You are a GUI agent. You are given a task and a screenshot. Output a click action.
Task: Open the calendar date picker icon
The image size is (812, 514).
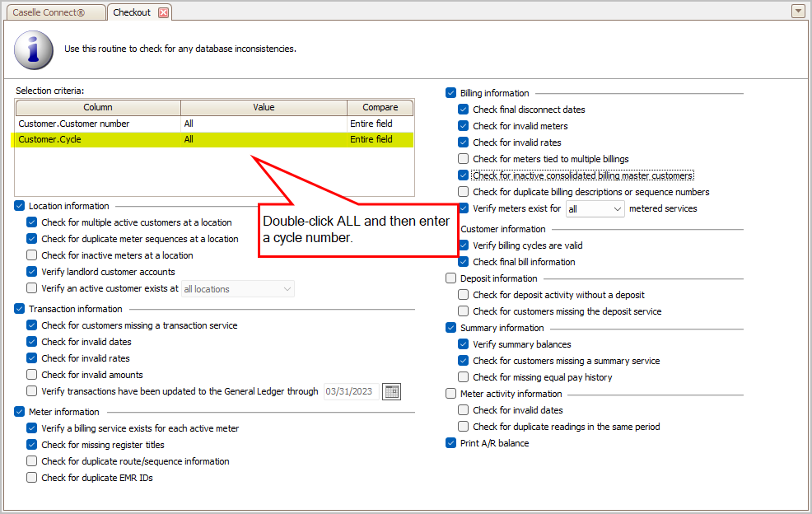[391, 392]
